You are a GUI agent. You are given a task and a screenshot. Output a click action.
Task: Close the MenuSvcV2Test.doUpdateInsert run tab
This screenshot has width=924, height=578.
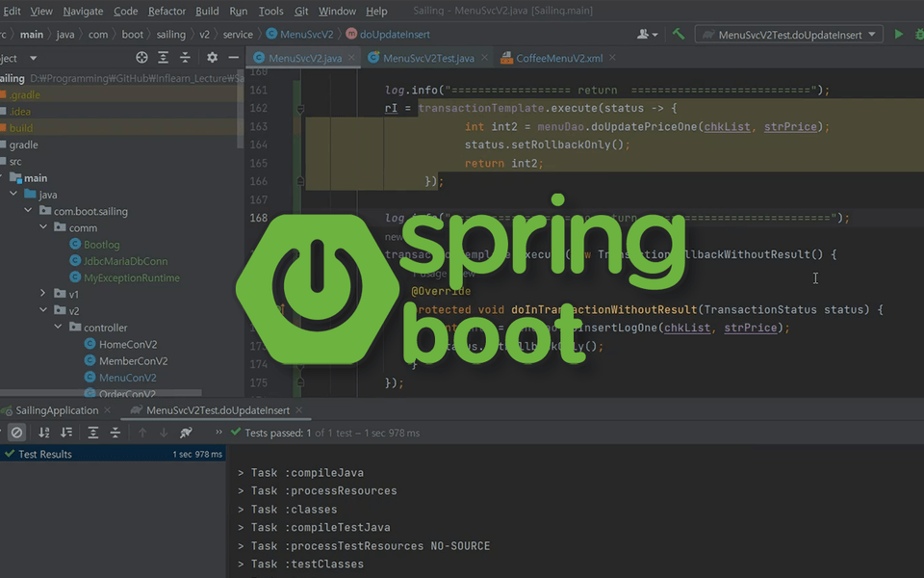298,410
